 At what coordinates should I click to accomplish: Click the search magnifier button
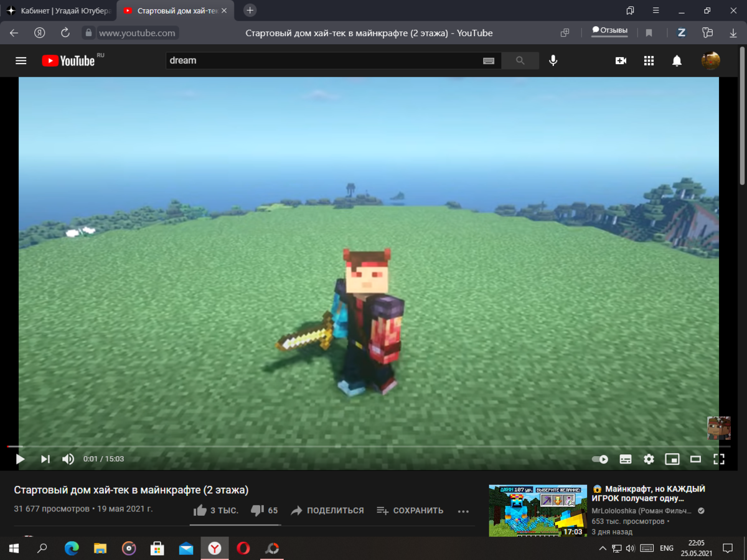click(520, 60)
